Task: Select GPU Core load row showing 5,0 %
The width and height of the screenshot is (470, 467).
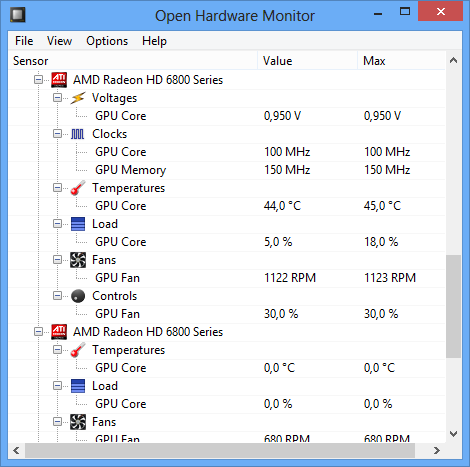Action: [x=227, y=242]
